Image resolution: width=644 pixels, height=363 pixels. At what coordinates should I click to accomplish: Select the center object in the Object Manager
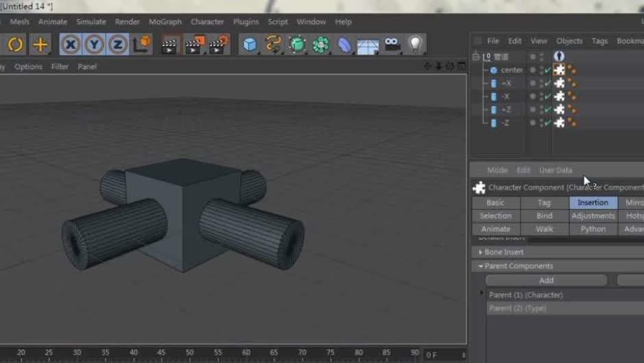pos(511,70)
